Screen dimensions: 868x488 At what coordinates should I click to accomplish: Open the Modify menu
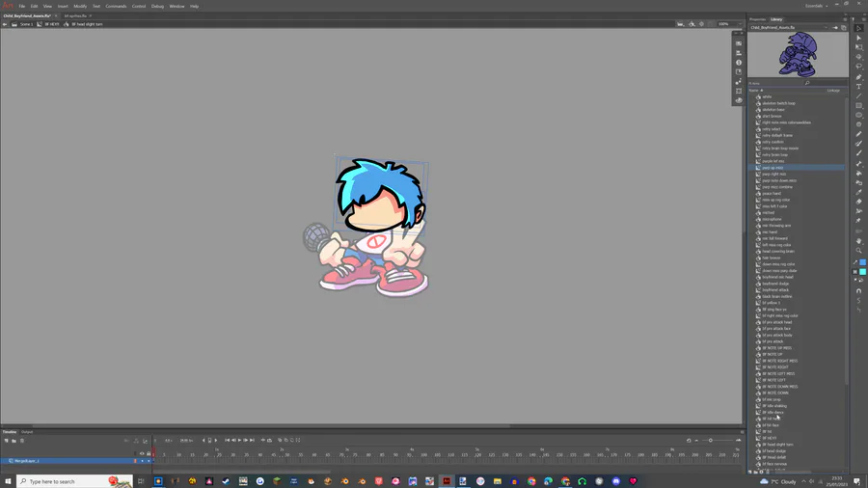pos(80,6)
